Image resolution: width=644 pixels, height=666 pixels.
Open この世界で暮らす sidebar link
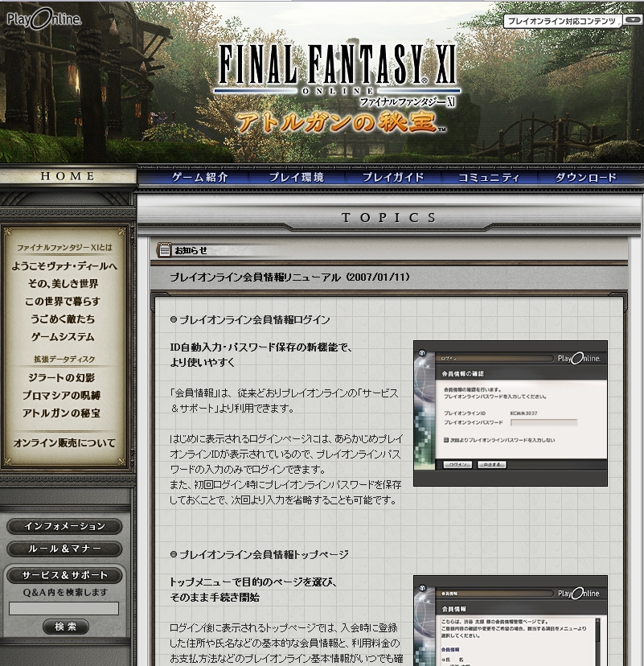pos(63,301)
